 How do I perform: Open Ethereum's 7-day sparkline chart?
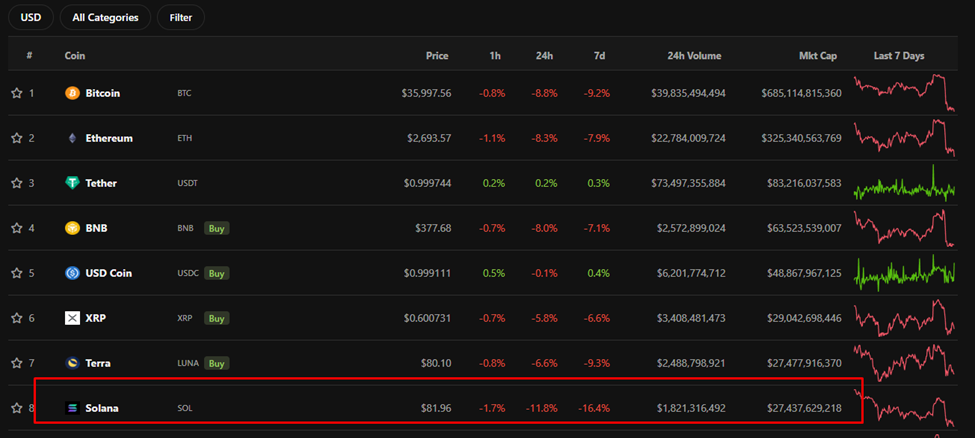tap(904, 138)
